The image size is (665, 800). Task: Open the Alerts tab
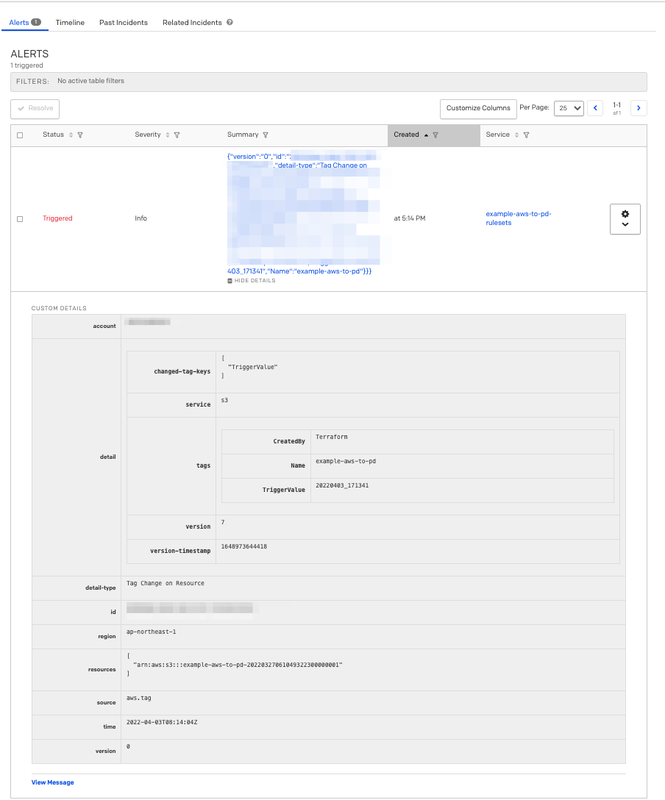pyautogui.click(x=24, y=22)
